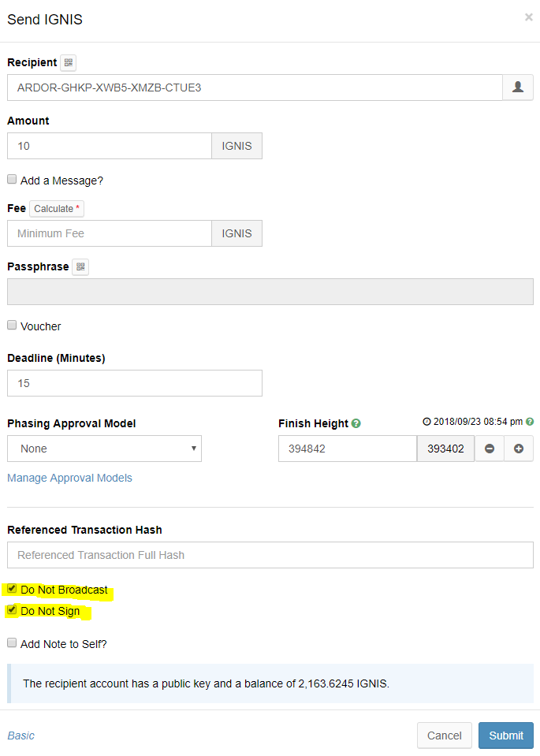Check the Voucher option
Viewport: 540px width, 756px height.
12,325
